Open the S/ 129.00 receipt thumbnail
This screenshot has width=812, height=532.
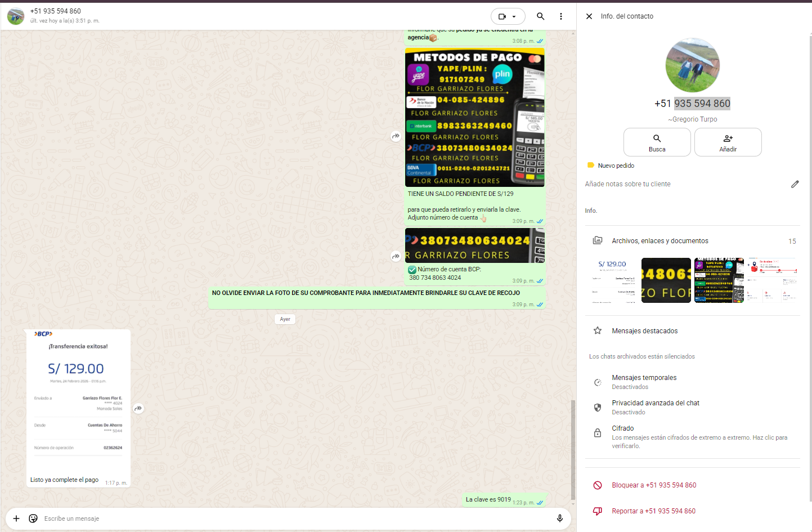[612, 280]
